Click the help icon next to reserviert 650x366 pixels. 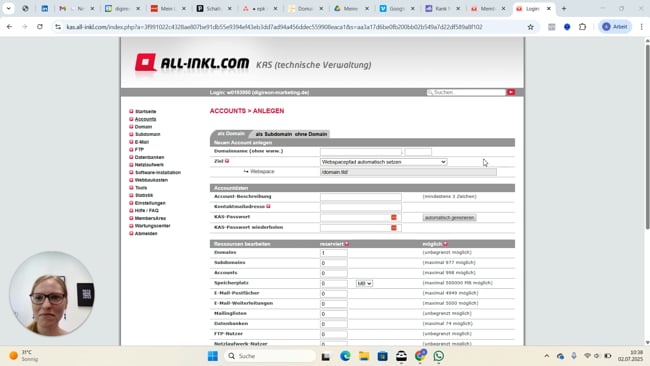coord(347,244)
